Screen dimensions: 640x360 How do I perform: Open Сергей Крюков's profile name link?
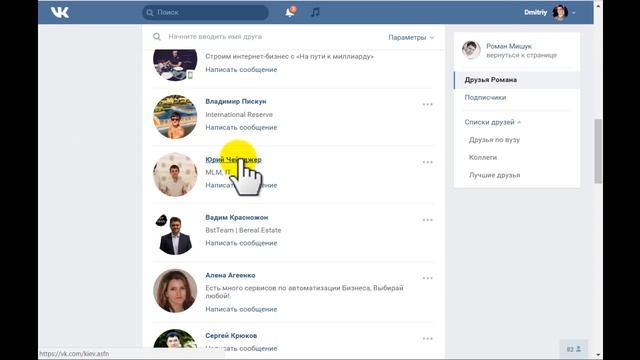[231, 336]
